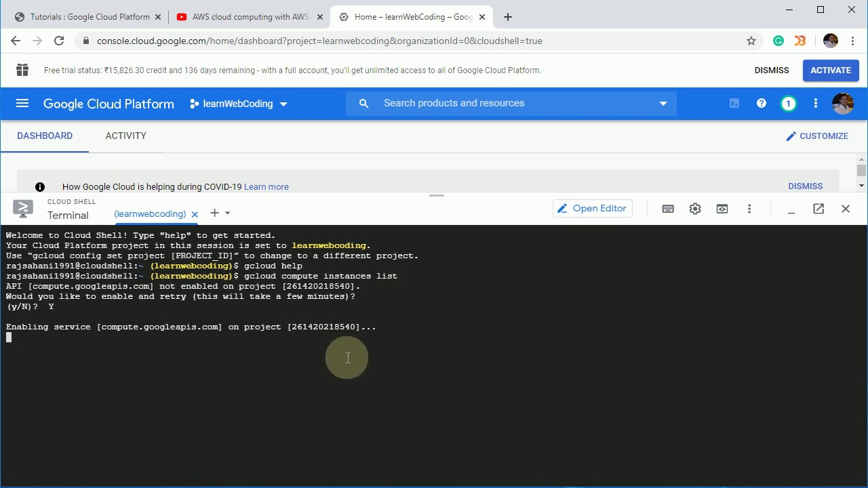This screenshot has width=868, height=488.
Task: Open Cloud Shell in a new window
Action: (x=818, y=209)
